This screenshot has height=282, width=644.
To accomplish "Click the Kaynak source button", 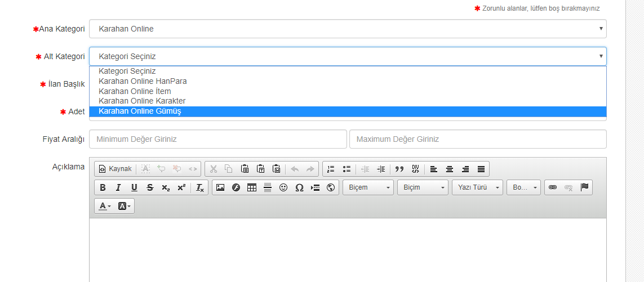I will pyautogui.click(x=116, y=169).
